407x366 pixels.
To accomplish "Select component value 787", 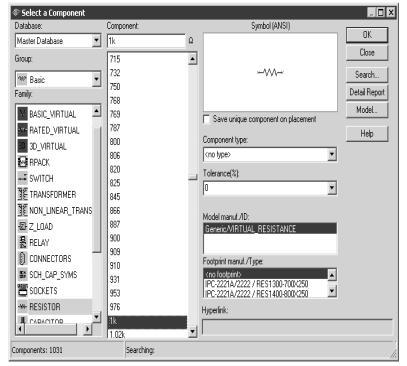I will [115, 128].
